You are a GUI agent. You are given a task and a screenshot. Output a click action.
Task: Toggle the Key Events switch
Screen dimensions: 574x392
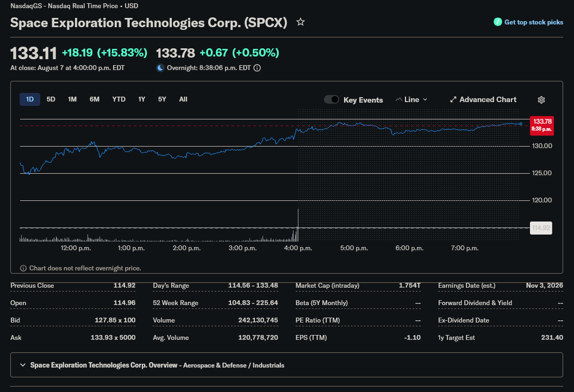331,99
